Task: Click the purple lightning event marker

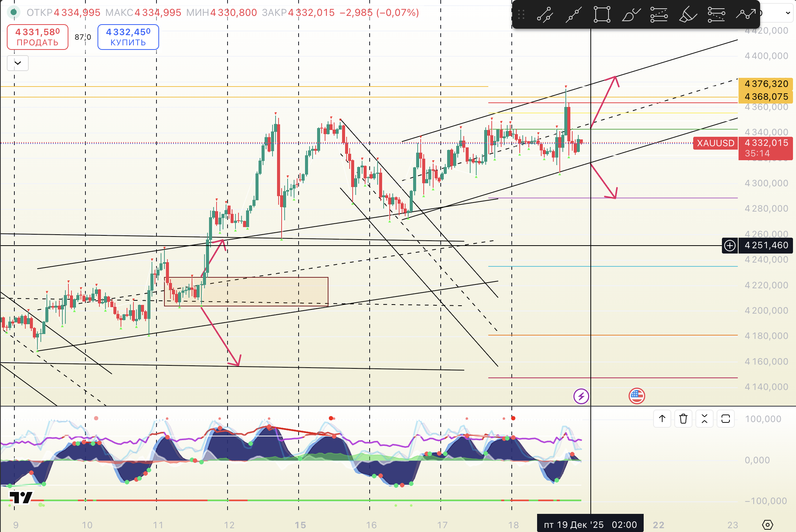Action: [x=581, y=396]
